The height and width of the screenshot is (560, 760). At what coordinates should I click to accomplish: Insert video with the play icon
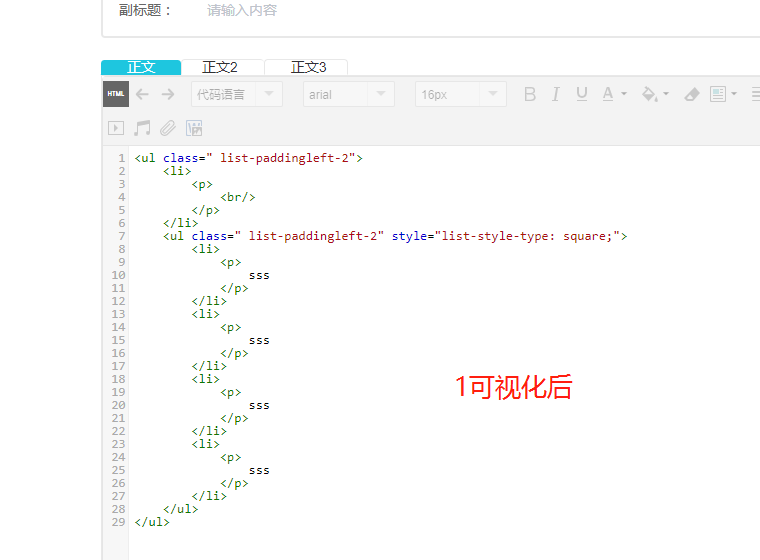116,128
